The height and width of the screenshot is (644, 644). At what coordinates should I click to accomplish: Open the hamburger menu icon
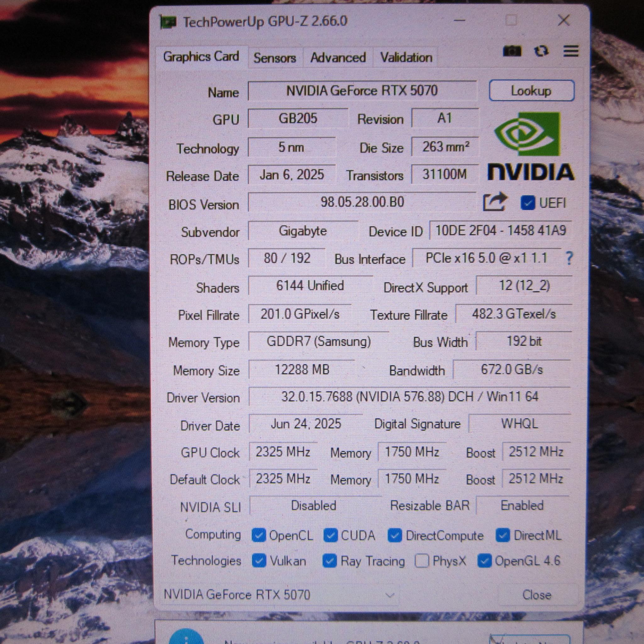(x=571, y=51)
